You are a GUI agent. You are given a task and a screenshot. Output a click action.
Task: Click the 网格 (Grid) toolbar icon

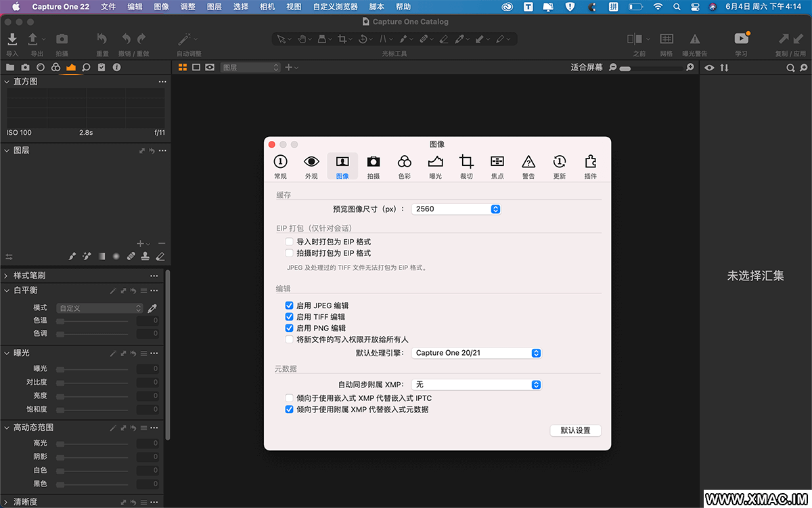667,39
